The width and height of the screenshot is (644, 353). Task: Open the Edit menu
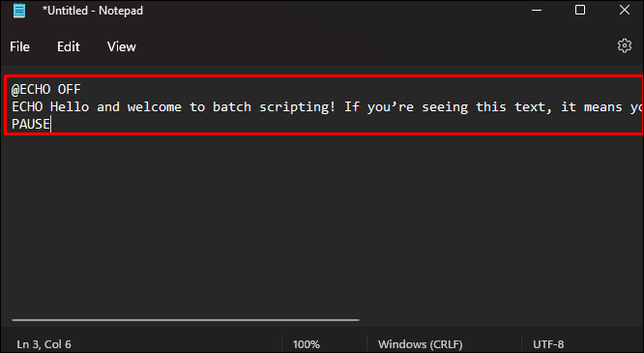click(69, 46)
